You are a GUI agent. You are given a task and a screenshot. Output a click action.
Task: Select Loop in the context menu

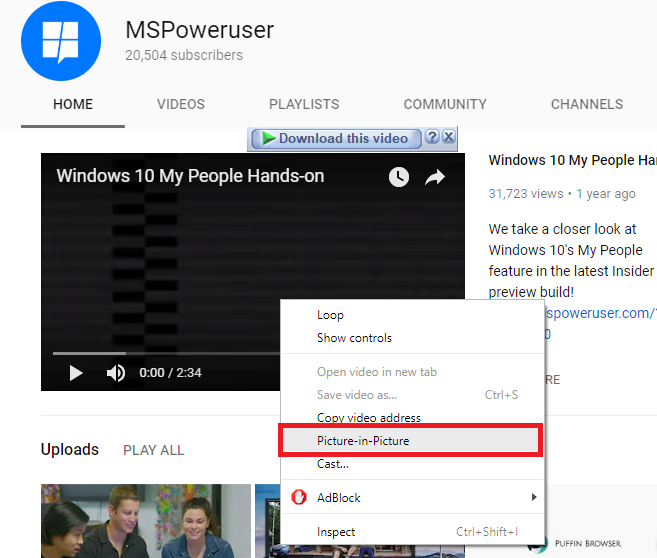[x=412, y=315]
